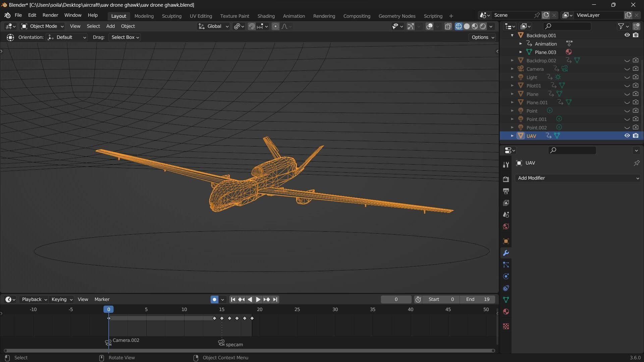Expand the UAV tree item
The image size is (644, 362).
(x=512, y=136)
